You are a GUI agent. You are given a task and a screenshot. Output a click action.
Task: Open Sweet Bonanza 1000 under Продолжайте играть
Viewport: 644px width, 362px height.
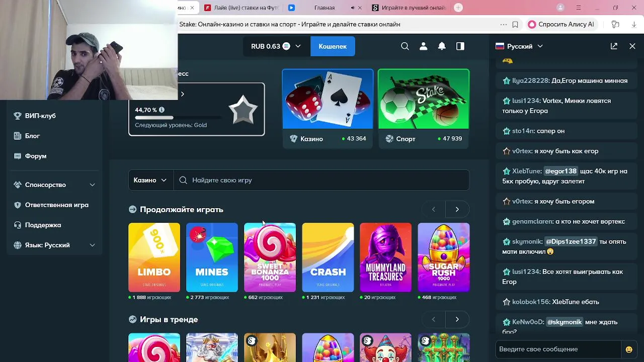[x=270, y=257]
